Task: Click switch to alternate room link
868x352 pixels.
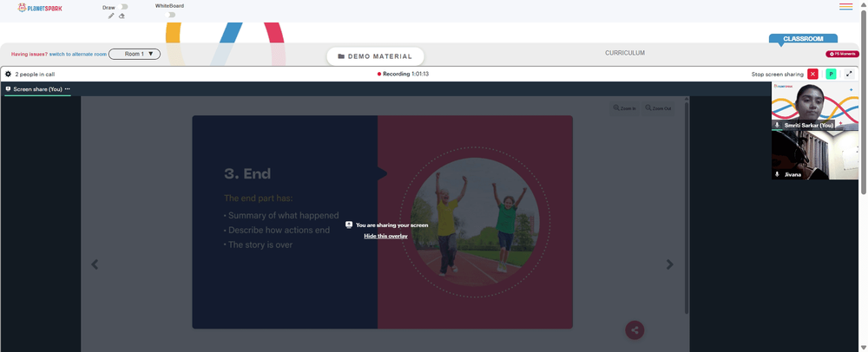Action: (x=78, y=55)
